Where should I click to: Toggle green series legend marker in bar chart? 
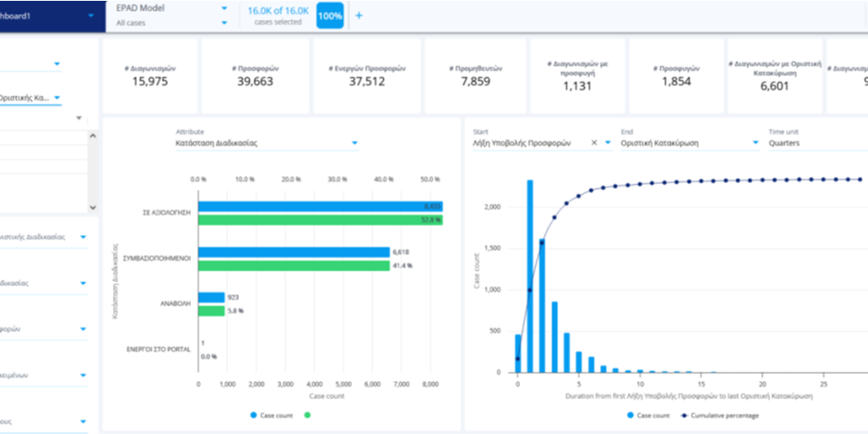pos(307,415)
